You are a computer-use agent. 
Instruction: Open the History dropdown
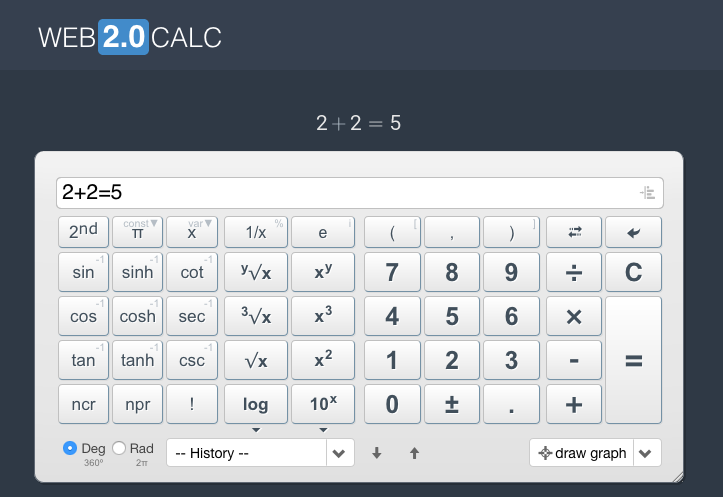pos(260,453)
